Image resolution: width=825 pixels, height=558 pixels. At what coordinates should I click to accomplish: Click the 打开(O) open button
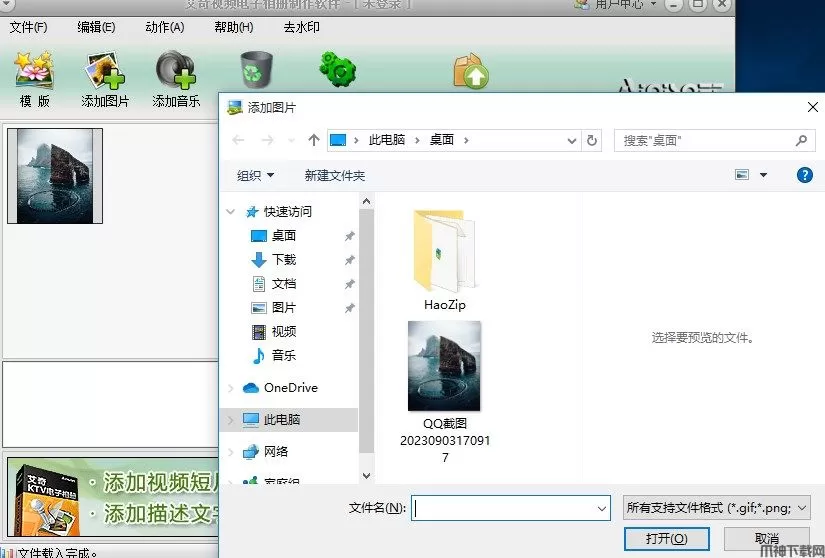658,539
